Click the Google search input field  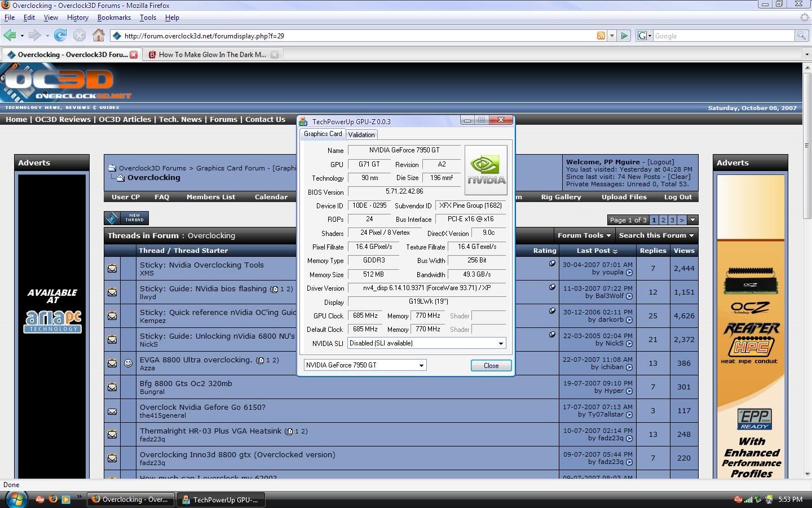[x=724, y=36]
